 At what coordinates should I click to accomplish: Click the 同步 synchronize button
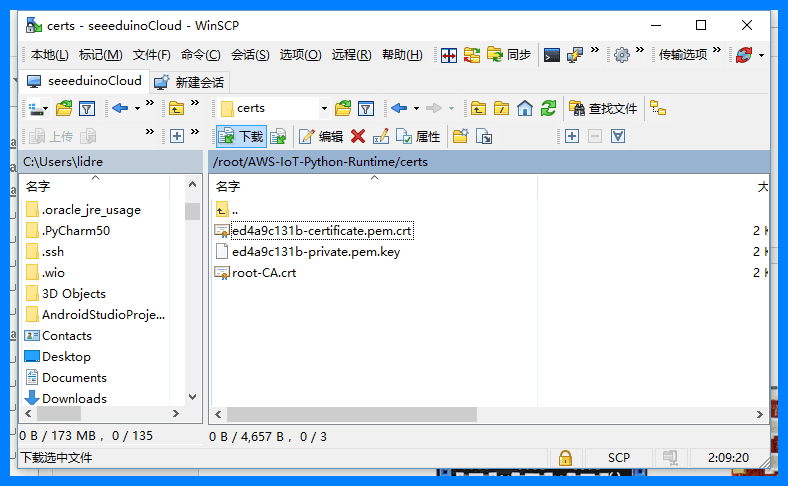point(509,54)
